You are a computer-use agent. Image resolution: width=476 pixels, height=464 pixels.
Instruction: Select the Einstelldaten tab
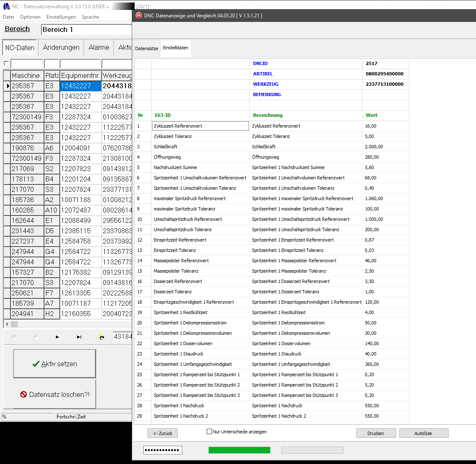click(176, 48)
